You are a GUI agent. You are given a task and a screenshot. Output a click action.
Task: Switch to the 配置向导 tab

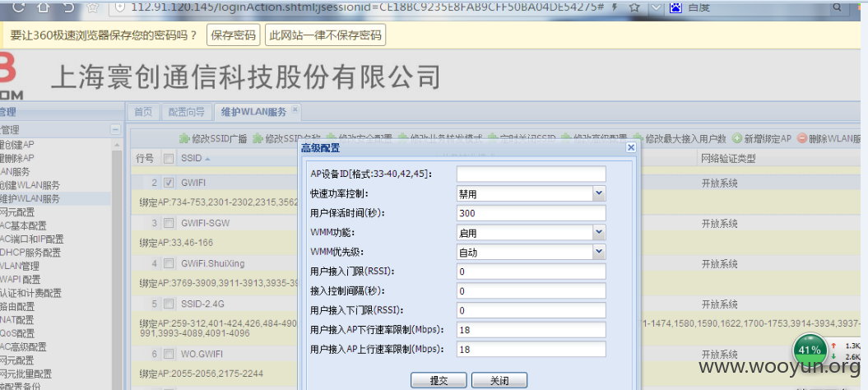[x=186, y=111]
